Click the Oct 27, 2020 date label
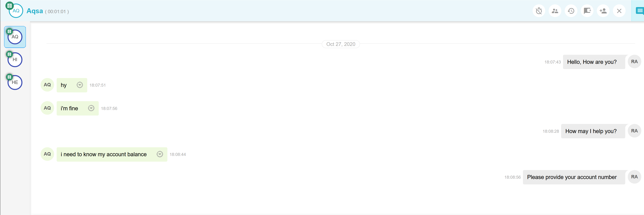644x215 pixels. (x=341, y=44)
